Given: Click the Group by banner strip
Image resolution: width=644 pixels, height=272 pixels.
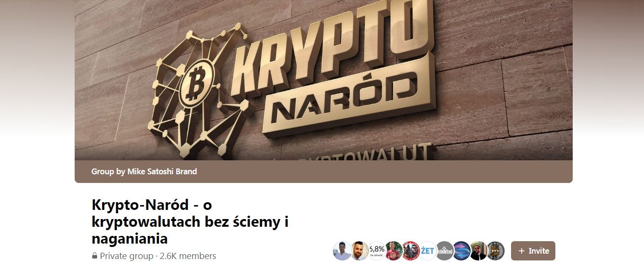Looking at the screenshot, I should 324,171.
